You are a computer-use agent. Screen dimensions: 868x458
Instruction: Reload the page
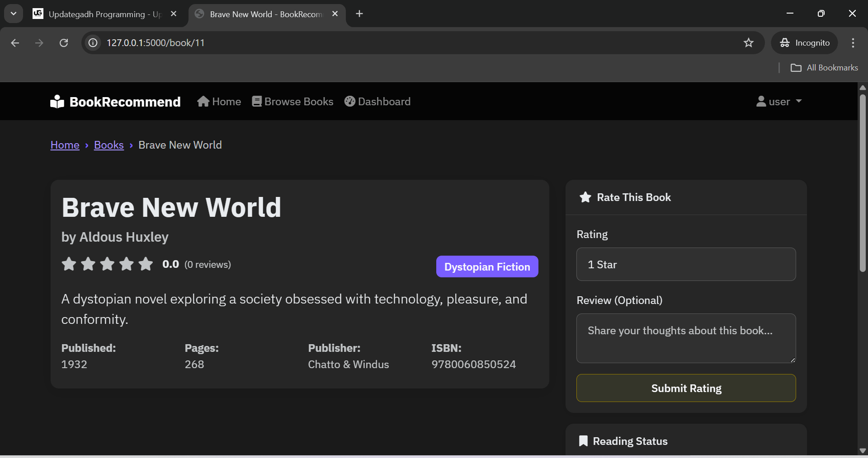point(64,43)
